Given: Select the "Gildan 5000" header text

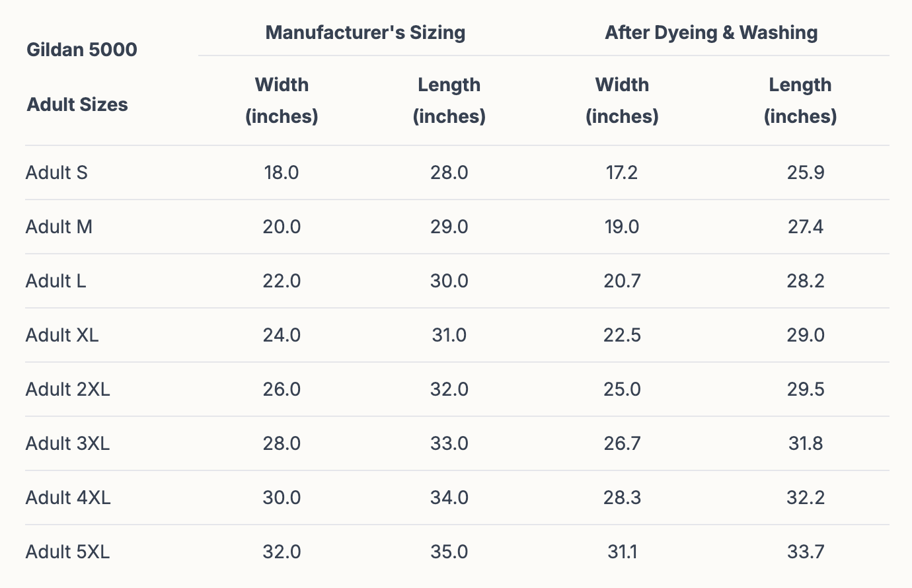Looking at the screenshot, I should click(82, 50).
